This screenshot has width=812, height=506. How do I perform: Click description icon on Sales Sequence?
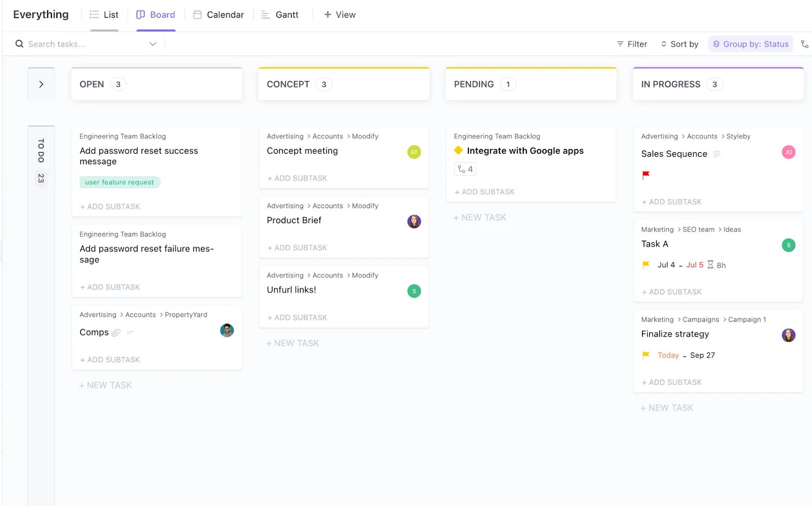click(717, 154)
